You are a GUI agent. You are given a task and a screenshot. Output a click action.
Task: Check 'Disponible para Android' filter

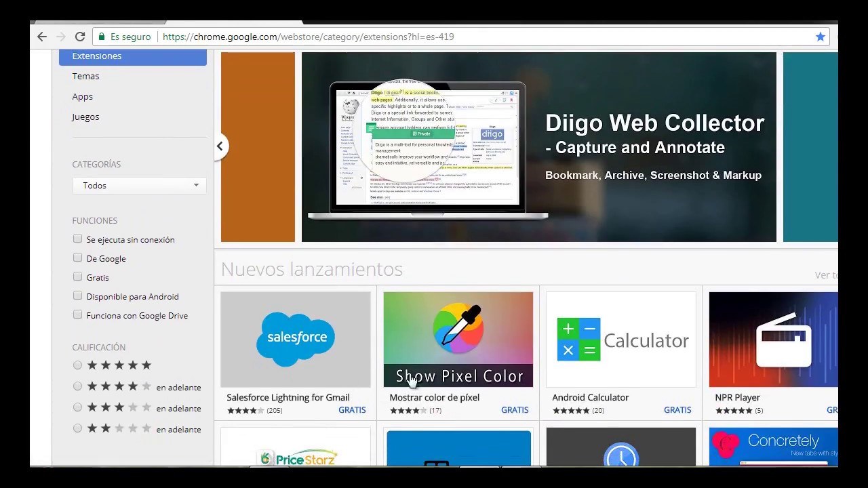pos(77,296)
